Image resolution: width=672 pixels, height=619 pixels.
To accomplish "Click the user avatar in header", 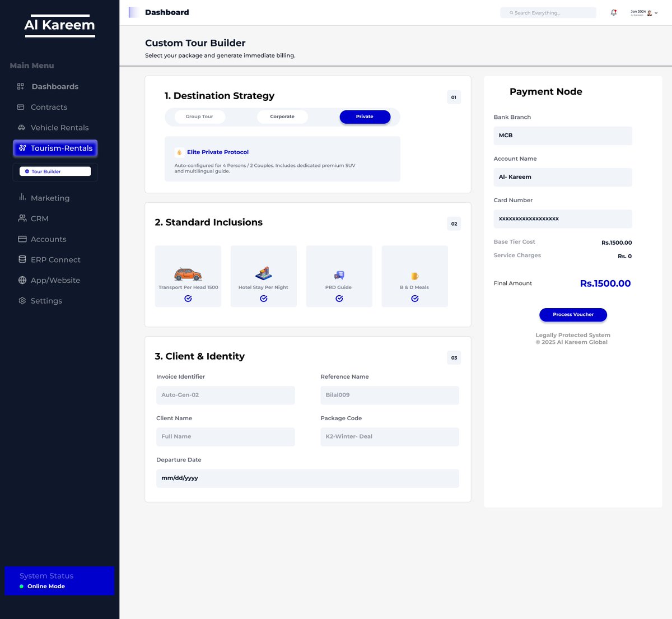I will (x=650, y=13).
